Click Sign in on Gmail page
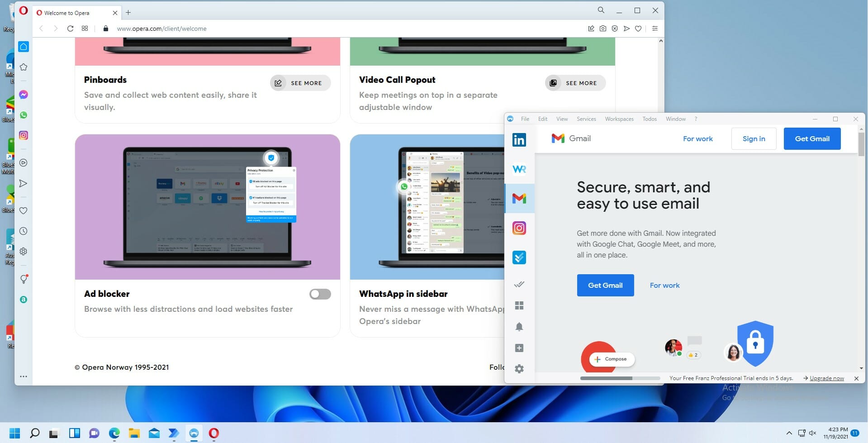868x443 pixels. (754, 138)
